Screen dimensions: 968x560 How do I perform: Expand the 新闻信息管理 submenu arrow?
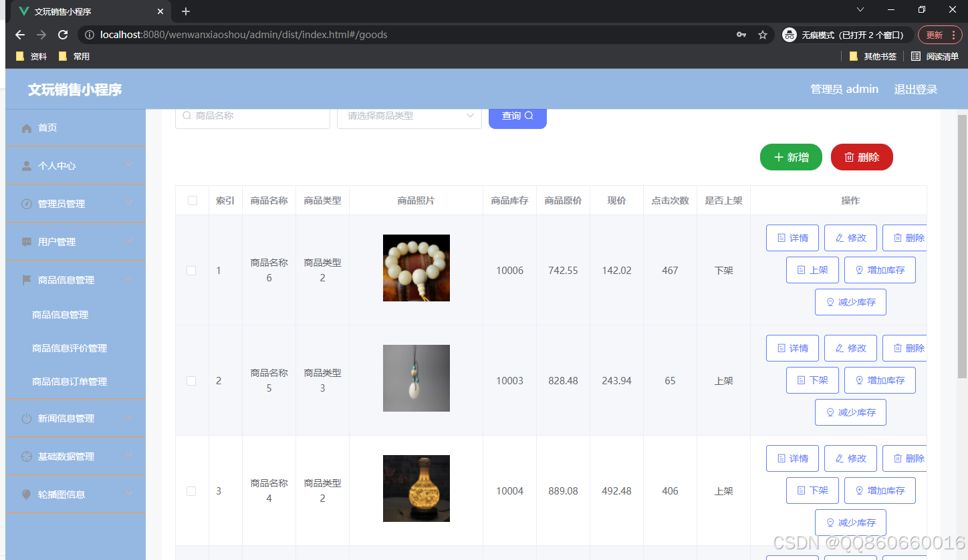pyautogui.click(x=129, y=418)
